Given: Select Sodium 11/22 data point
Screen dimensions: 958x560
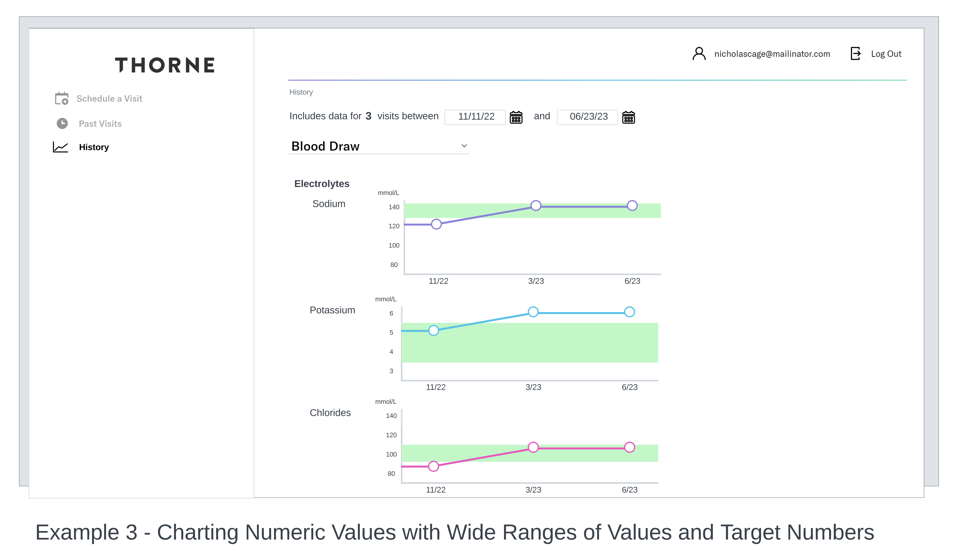Looking at the screenshot, I should pyautogui.click(x=436, y=224).
